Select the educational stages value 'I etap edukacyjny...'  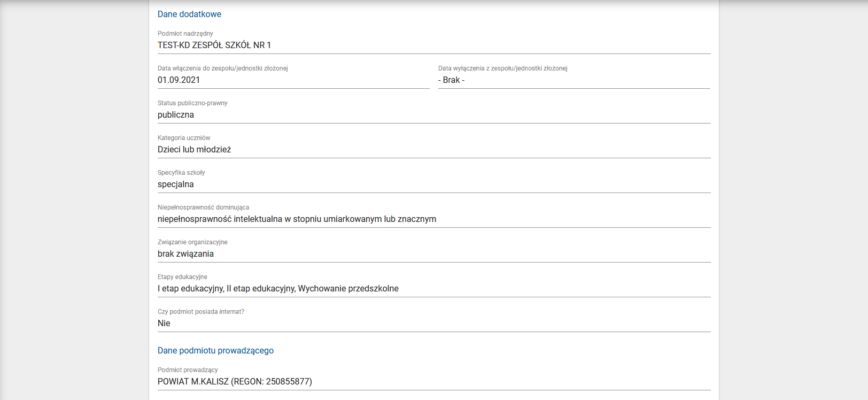coord(278,289)
